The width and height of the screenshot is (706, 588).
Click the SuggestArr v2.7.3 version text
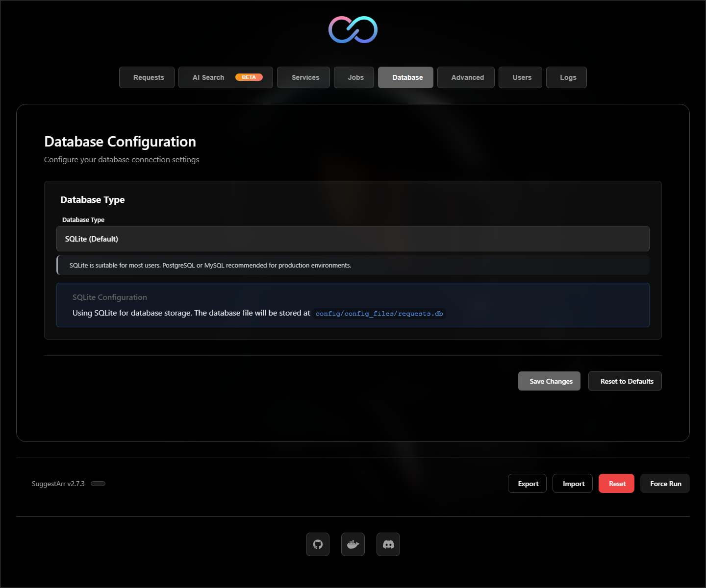(58, 484)
